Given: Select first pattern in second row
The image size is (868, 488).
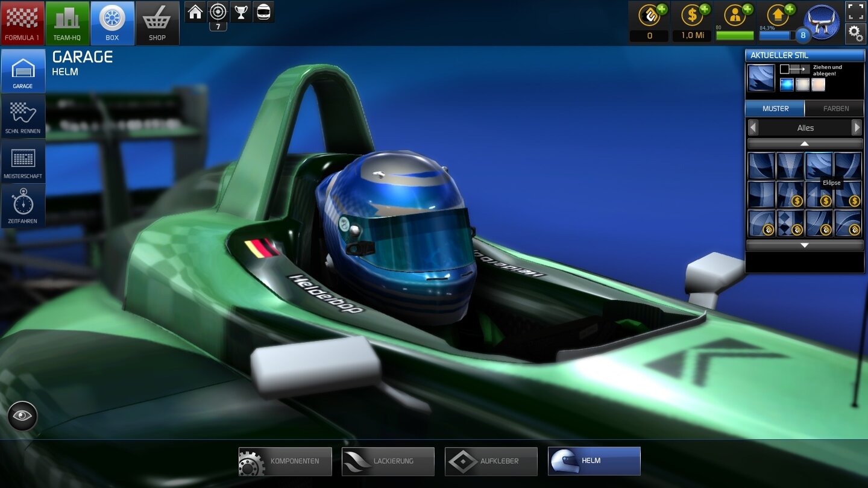Looking at the screenshot, I should (761, 195).
